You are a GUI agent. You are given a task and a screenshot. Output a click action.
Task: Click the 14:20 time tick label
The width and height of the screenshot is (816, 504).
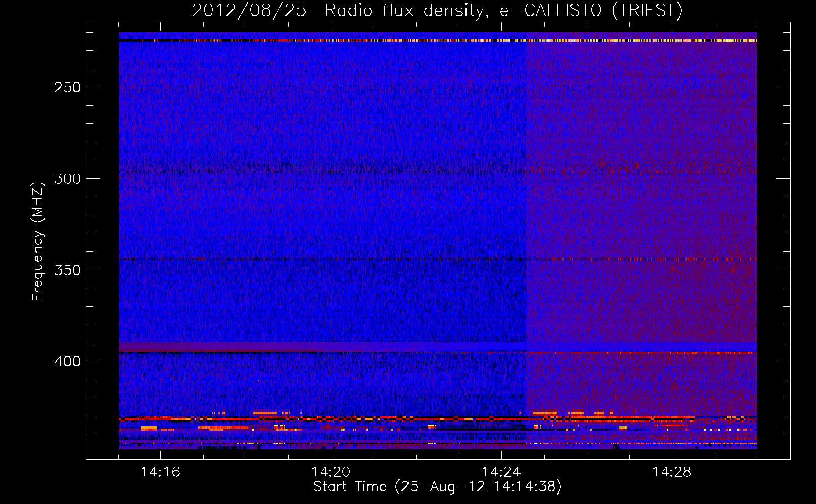point(331,472)
